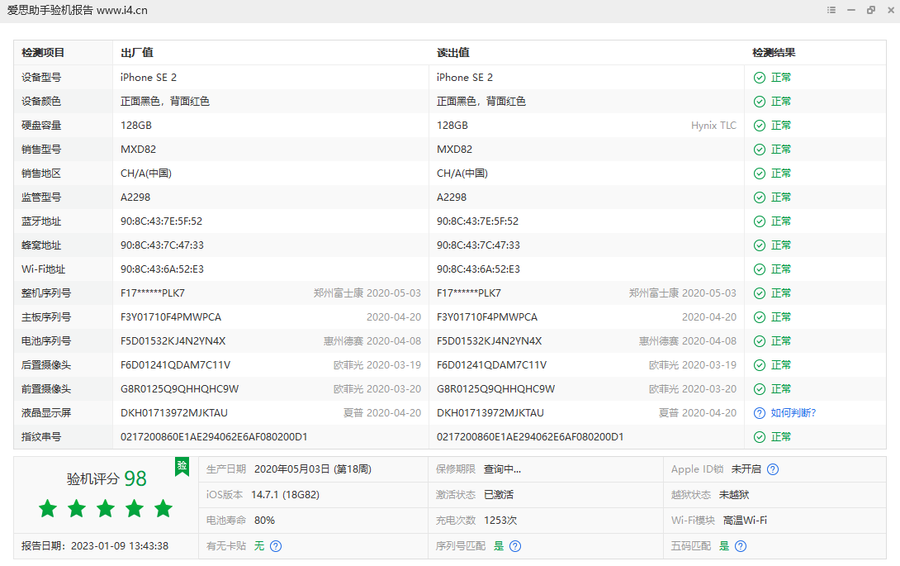Click green check icon in 后置摄像头 row
The height and width of the screenshot is (566, 900).
[759, 365]
